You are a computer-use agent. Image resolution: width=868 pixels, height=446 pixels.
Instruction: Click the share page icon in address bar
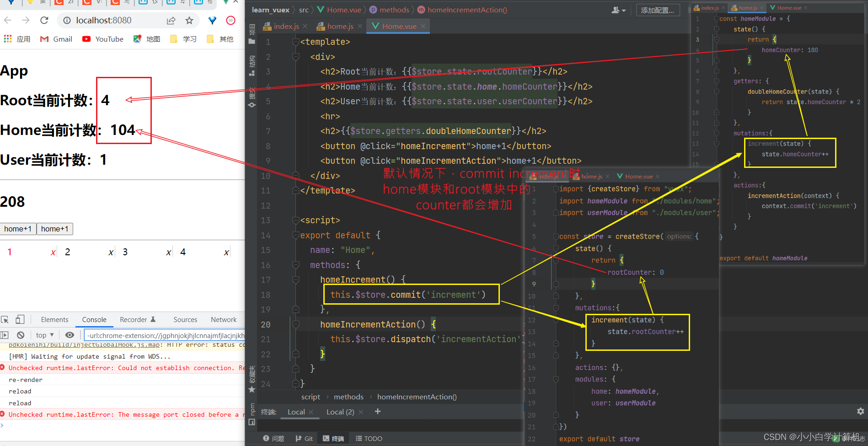click(x=171, y=20)
